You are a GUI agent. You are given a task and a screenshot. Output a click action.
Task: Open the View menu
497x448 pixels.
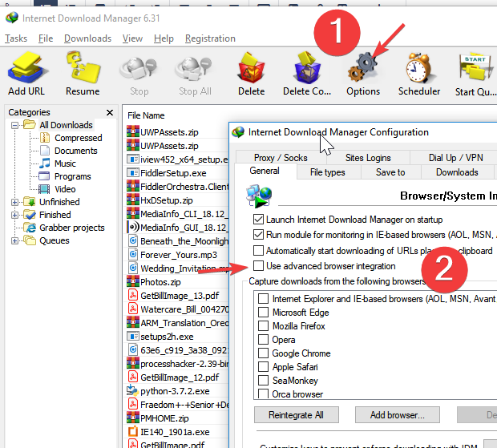(132, 38)
